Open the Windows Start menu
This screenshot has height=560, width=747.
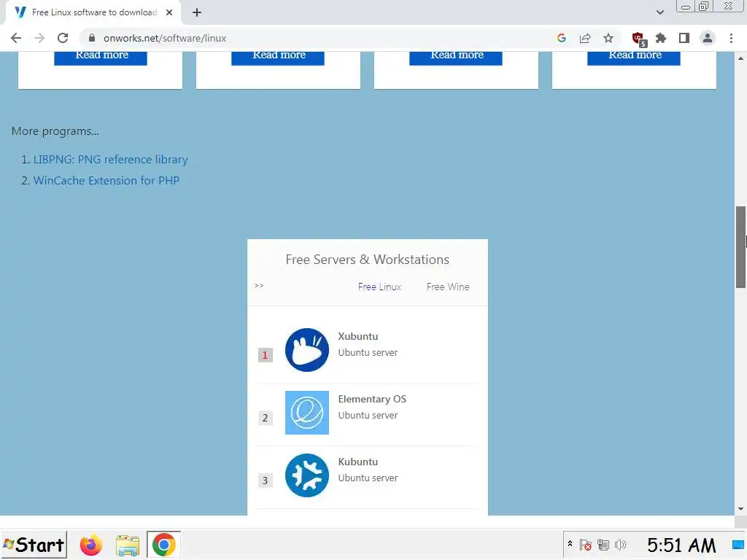34,545
